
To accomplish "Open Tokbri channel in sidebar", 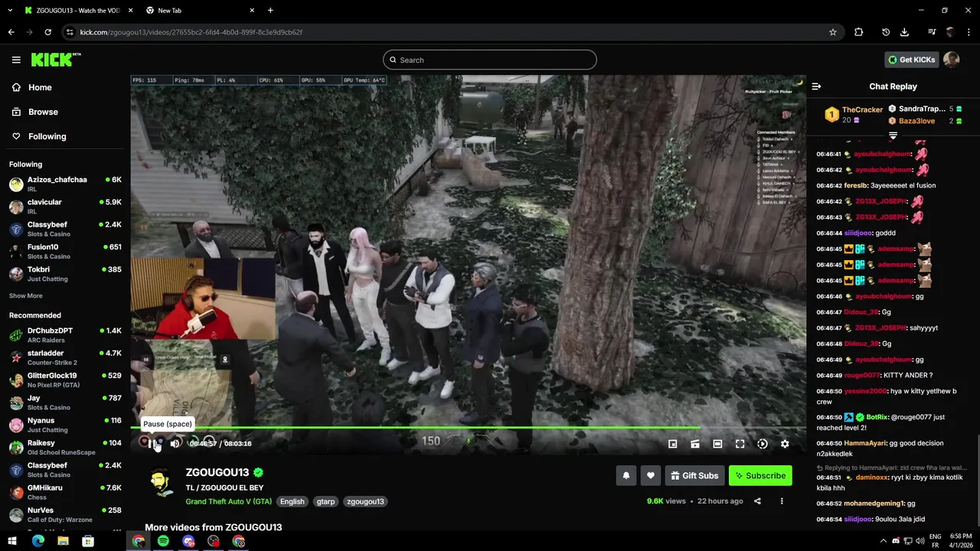I will point(65,274).
